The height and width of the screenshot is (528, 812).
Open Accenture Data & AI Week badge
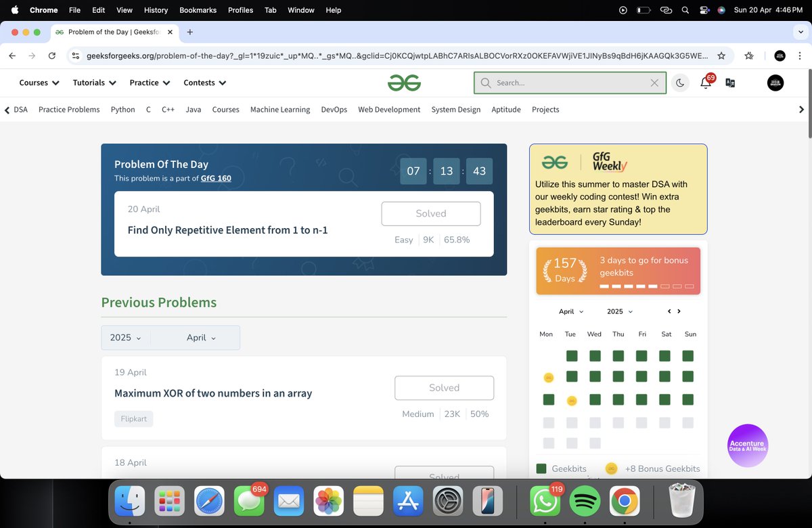point(748,445)
